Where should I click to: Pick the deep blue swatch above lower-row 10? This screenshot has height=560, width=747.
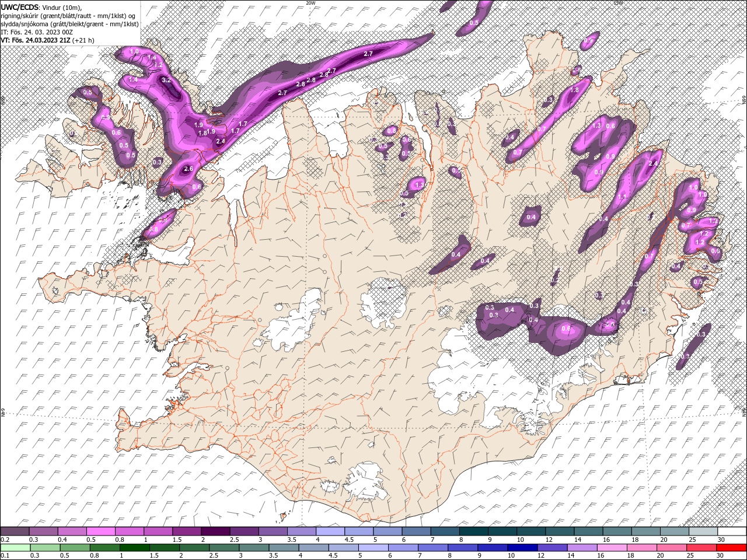coord(522,548)
